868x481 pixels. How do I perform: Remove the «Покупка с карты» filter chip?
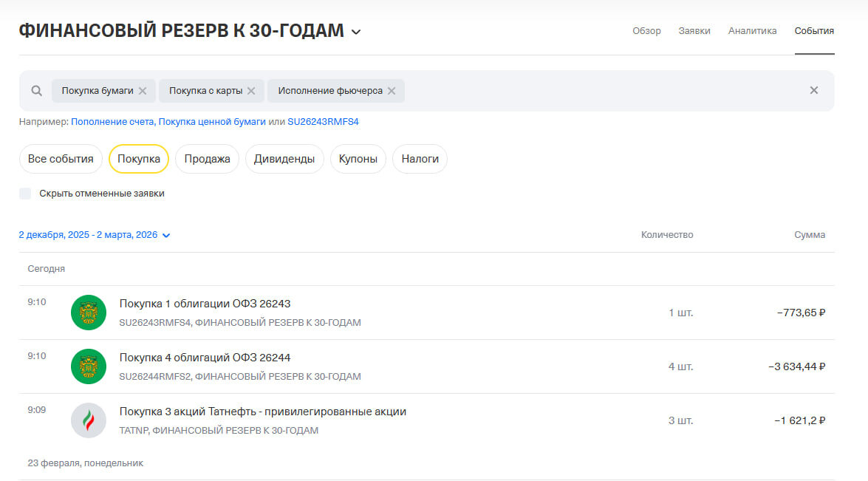pos(251,90)
